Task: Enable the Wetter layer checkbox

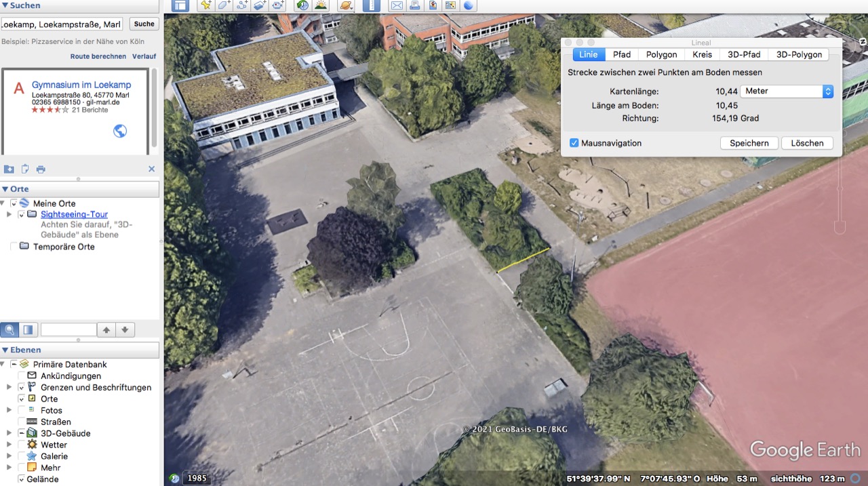Action: [22, 445]
